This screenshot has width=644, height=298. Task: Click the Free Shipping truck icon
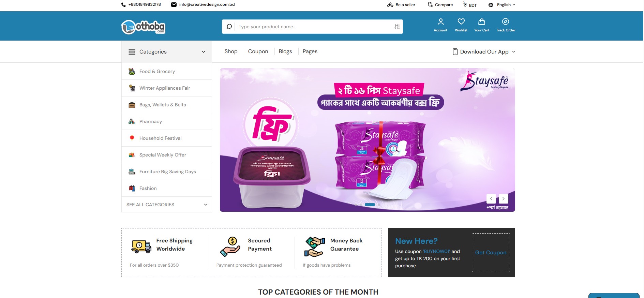coord(141,246)
